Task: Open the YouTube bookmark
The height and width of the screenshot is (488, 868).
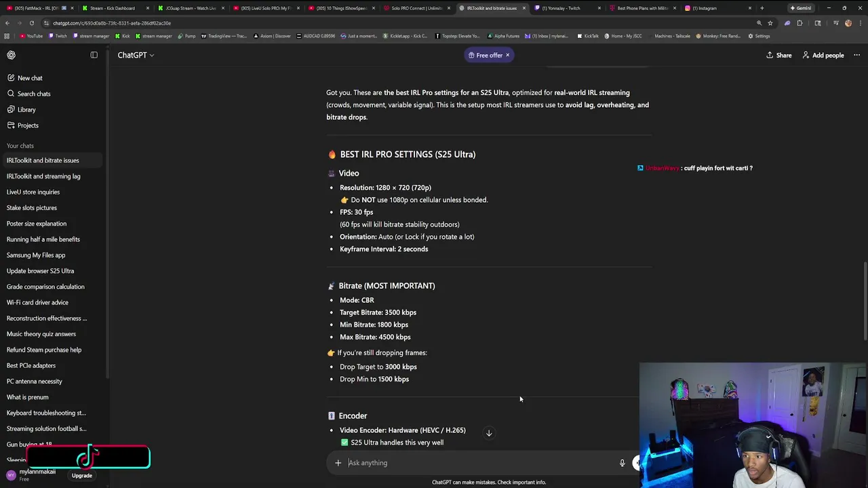Action: 31,36
